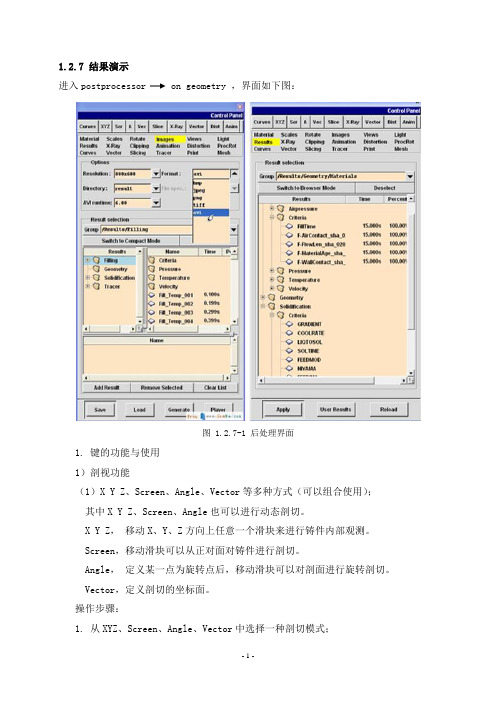Click the Remove Selected button
This screenshot has height=702, width=496.
pyautogui.click(x=162, y=388)
